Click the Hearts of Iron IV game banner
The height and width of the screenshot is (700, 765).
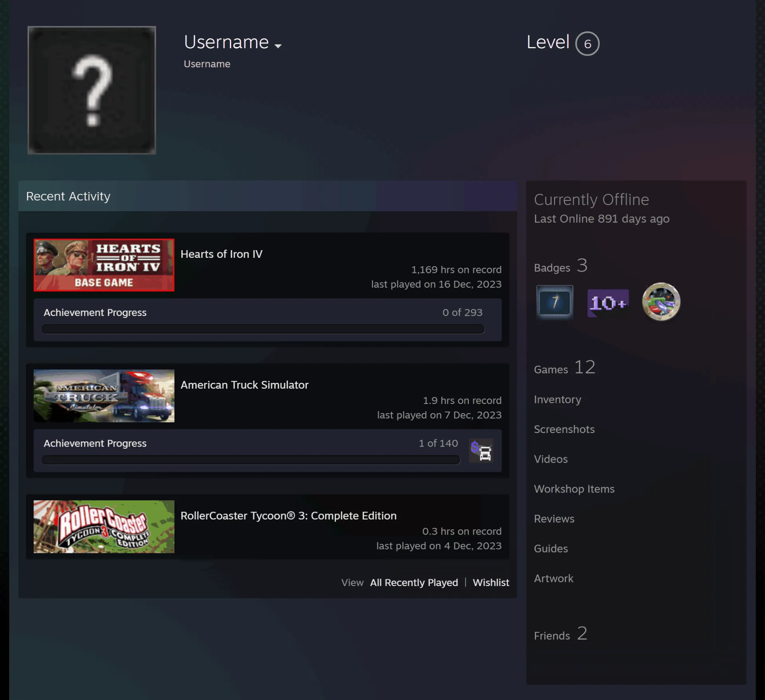coord(104,265)
